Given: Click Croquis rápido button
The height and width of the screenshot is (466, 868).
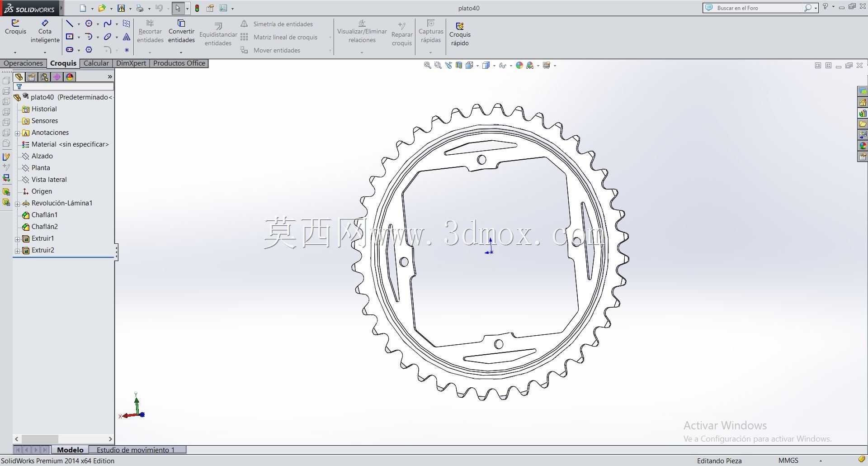Looking at the screenshot, I should [460, 34].
